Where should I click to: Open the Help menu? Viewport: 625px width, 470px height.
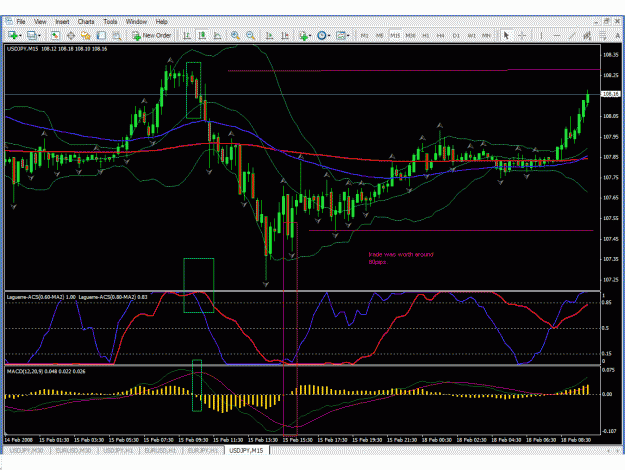click(x=161, y=22)
